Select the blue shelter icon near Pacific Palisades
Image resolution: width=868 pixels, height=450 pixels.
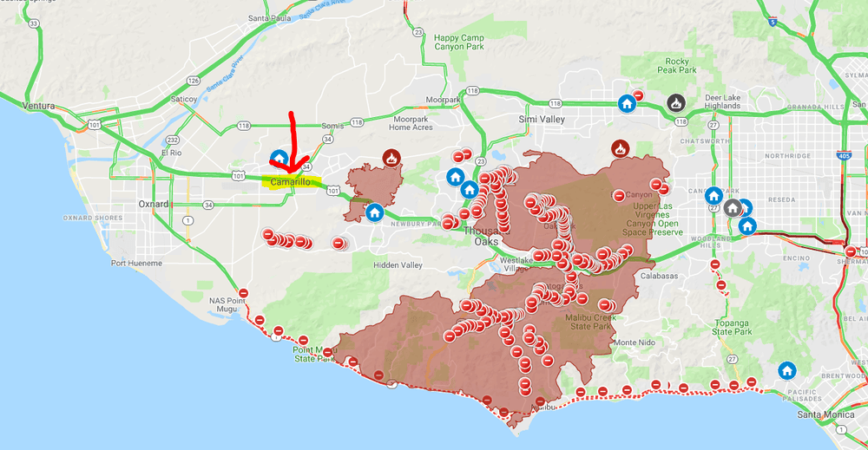[786, 370]
